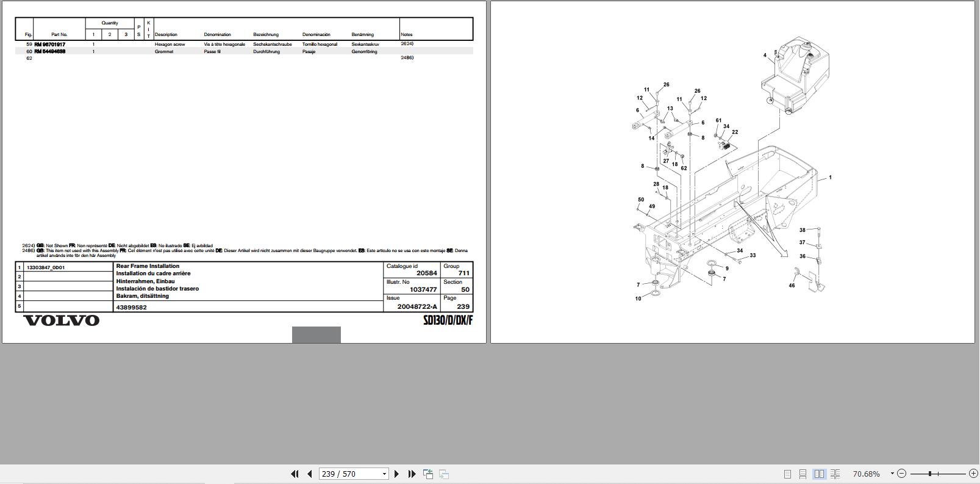
Task: Select the 'Grommet' description
Action: pos(164,52)
